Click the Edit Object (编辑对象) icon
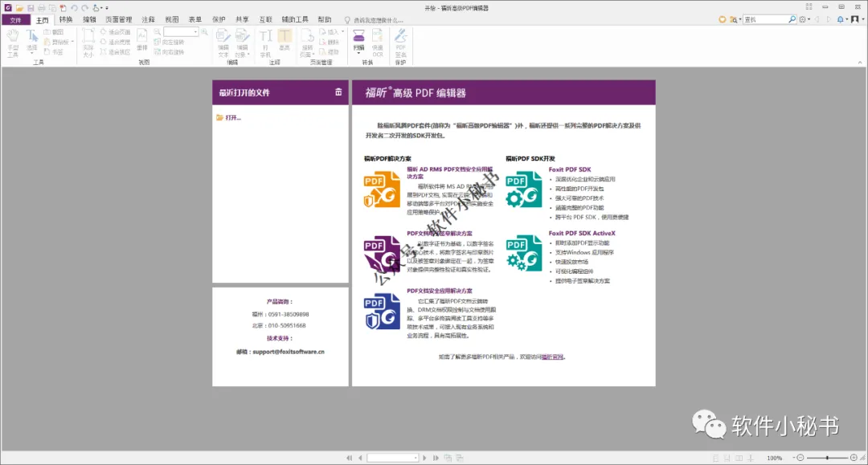Image resolution: width=868 pixels, height=465 pixels. point(242,43)
